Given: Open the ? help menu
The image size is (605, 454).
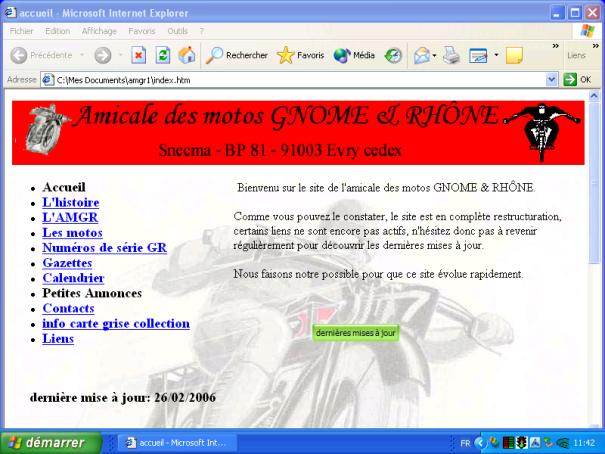Looking at the screenshot, I should [x=201, y=31].
